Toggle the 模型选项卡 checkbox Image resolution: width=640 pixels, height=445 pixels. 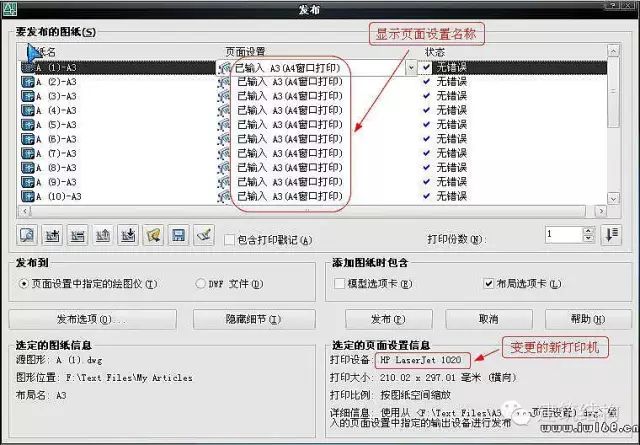(341, 283)
